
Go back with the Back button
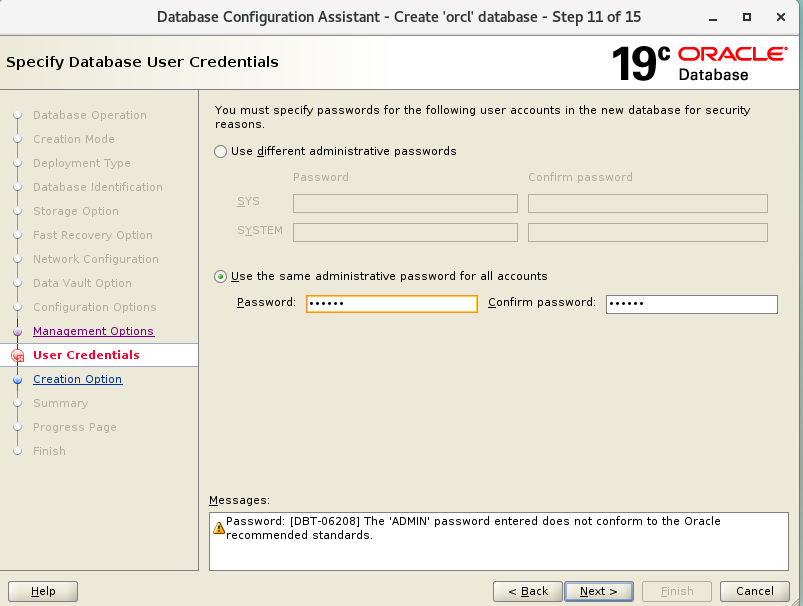pos(528,591)
